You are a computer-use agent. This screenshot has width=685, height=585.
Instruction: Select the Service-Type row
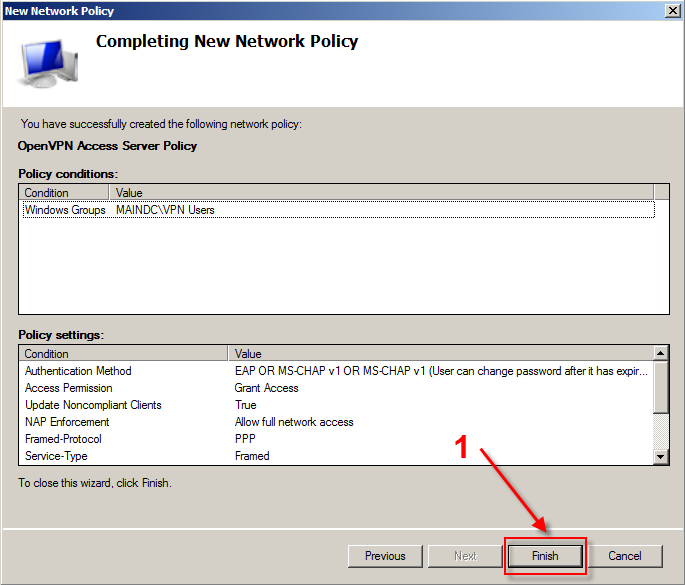coord(336,456)
